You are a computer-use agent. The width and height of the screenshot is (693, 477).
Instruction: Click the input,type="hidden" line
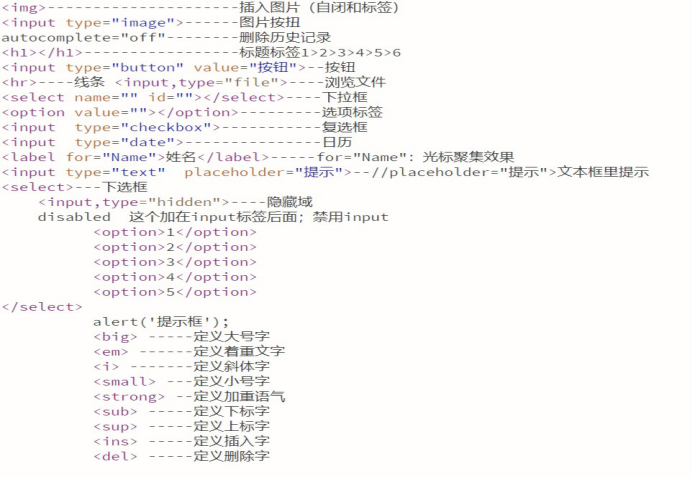tap(175, 202)
